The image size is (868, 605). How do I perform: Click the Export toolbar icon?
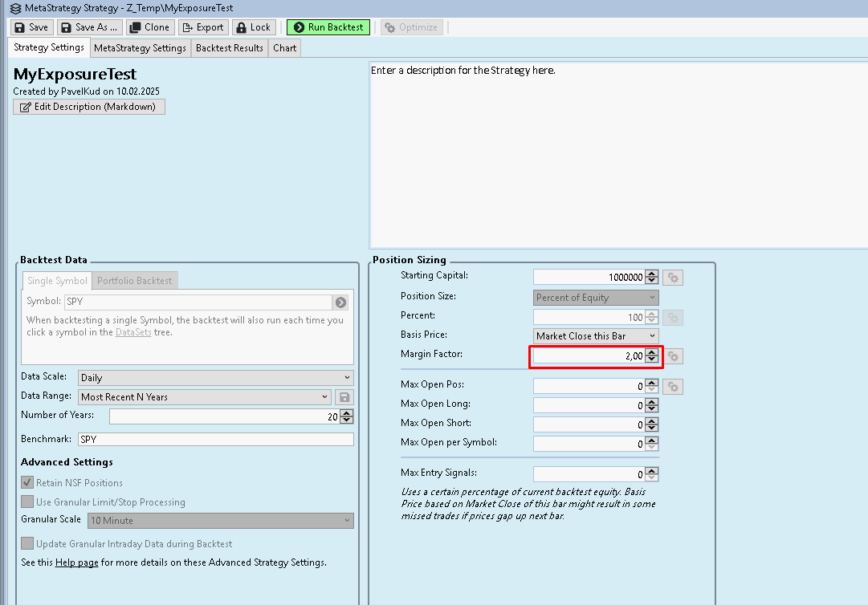coord(187,27)
